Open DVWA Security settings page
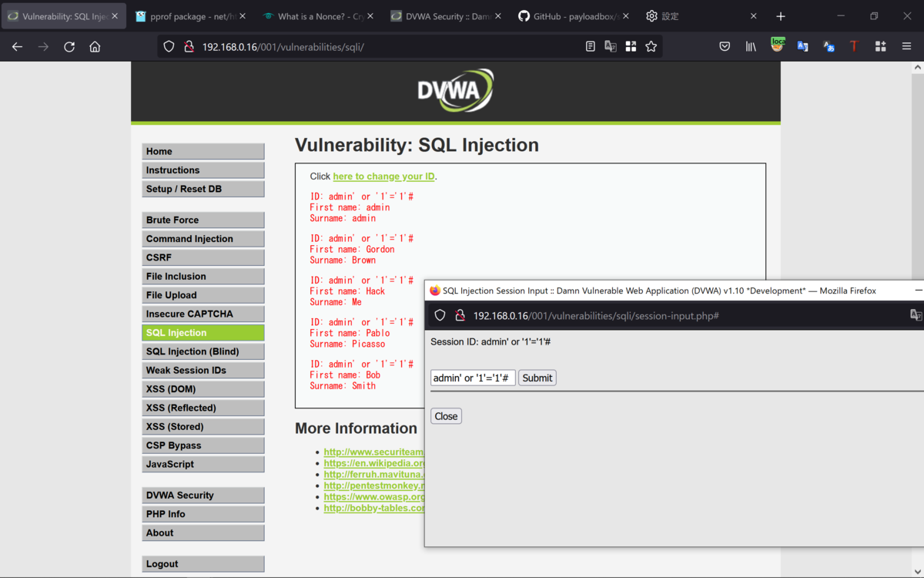 coord(203,496)
